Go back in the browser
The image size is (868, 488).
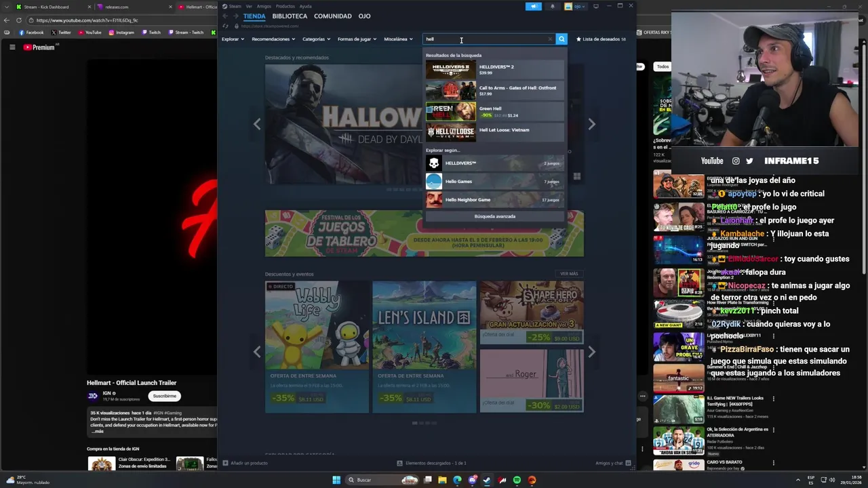(x=7, y=20)
